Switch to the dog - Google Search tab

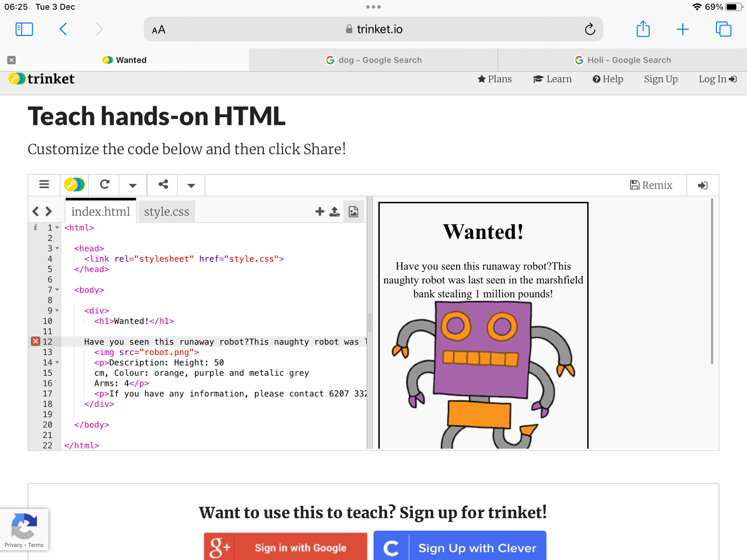pos(373,60)
